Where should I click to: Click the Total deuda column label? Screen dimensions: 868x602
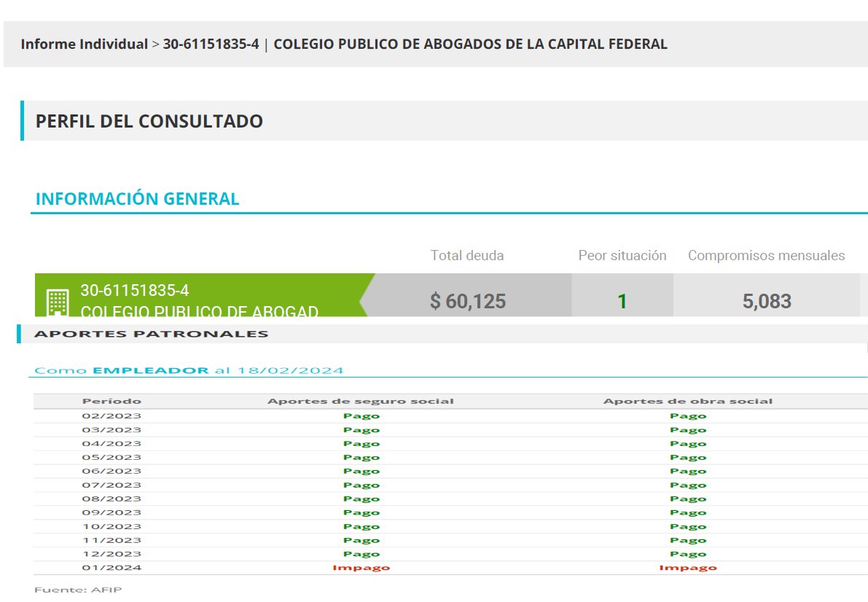(467, 255)
